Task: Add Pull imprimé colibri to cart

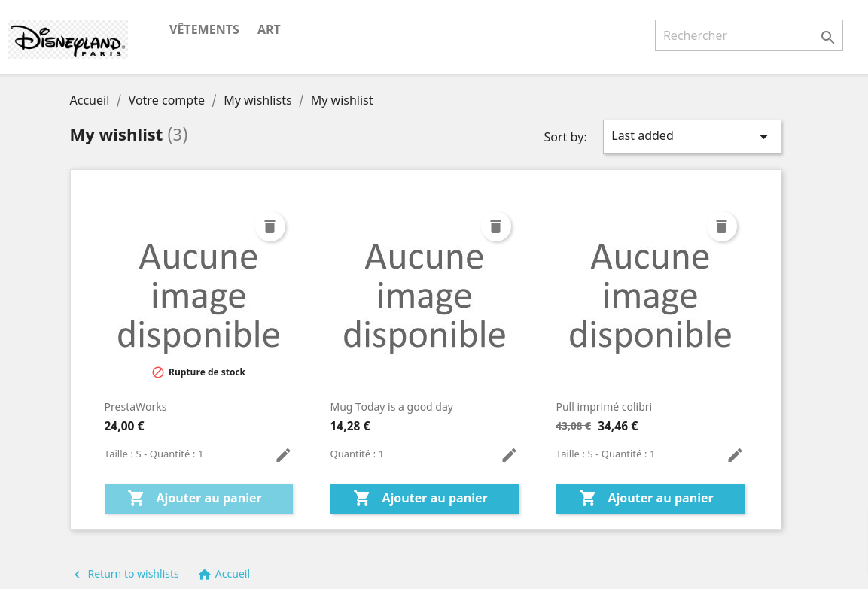Action: point(650,498)
